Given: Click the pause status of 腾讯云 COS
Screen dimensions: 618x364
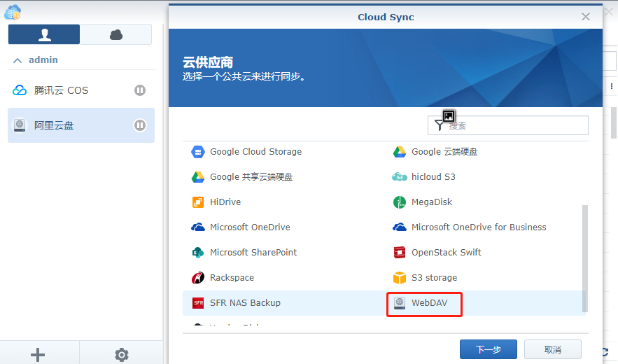Looking at the screenshot, I should tap(140, 90).
